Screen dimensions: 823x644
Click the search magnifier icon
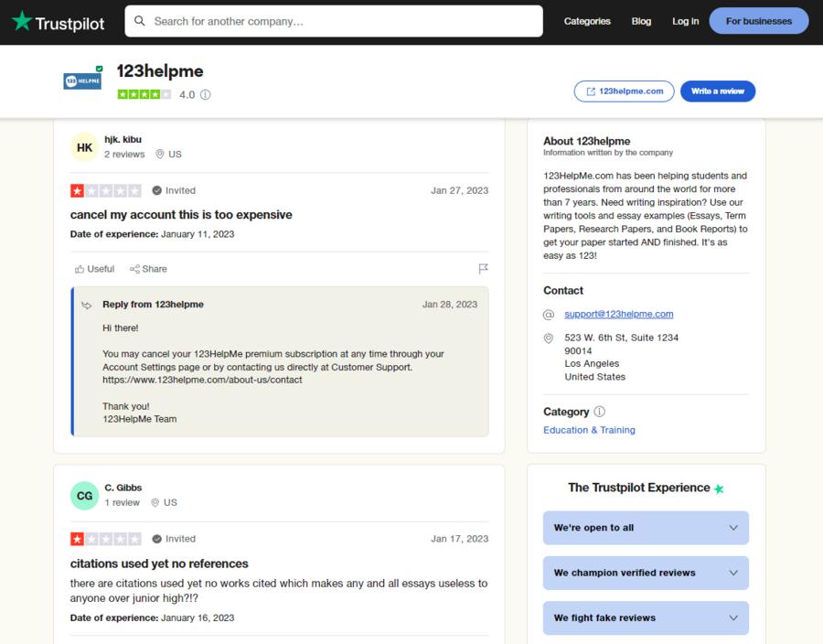tap(141, 20)
